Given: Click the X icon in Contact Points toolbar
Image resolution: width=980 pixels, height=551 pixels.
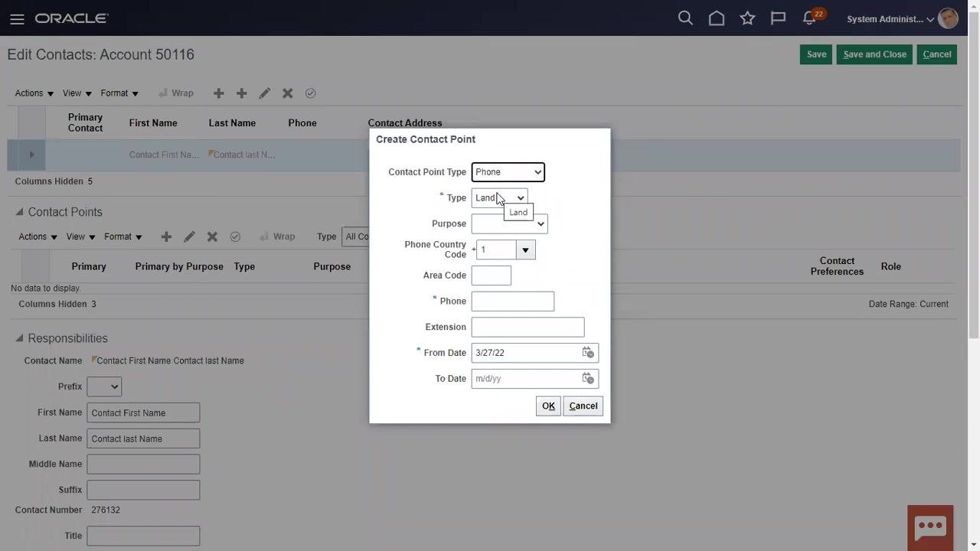Looking at the screenshot, I should coord(212,236).
